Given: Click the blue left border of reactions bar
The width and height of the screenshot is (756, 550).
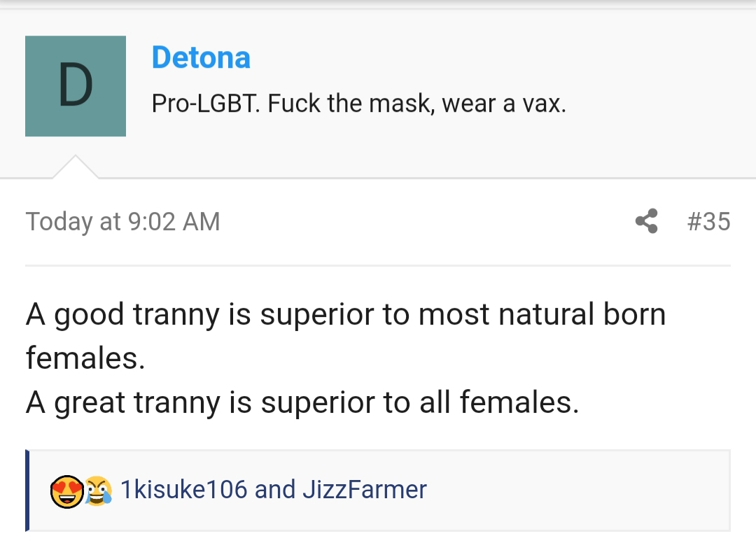Looking at the screenshot, I should coord(27,490).
